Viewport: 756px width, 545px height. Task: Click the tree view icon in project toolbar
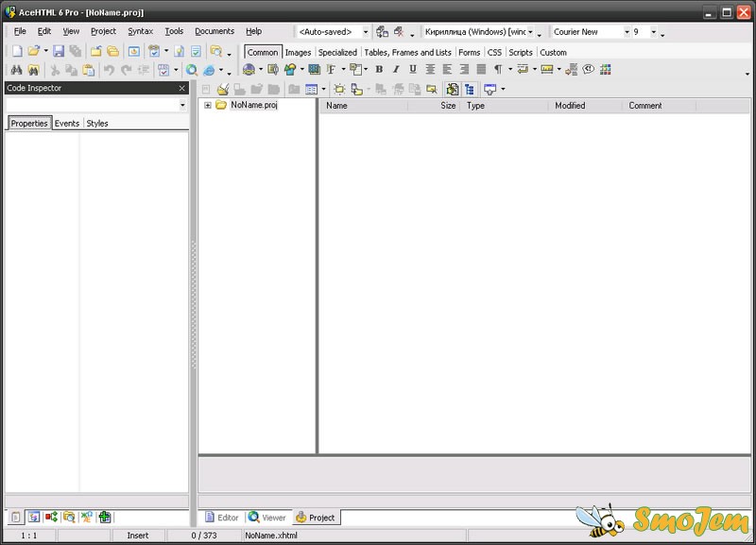click(469, 89)
